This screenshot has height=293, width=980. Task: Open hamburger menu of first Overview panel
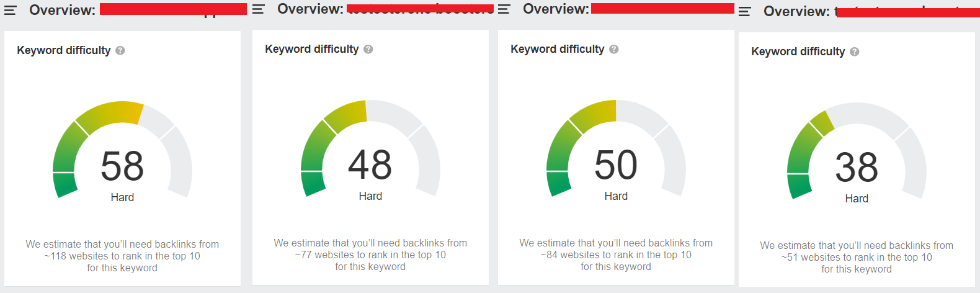[10, 10]
